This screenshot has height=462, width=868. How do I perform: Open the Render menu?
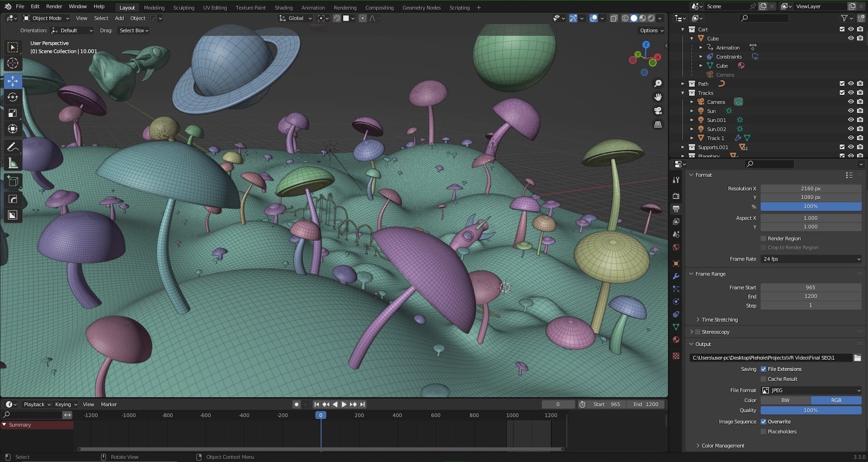coord(54,6)
